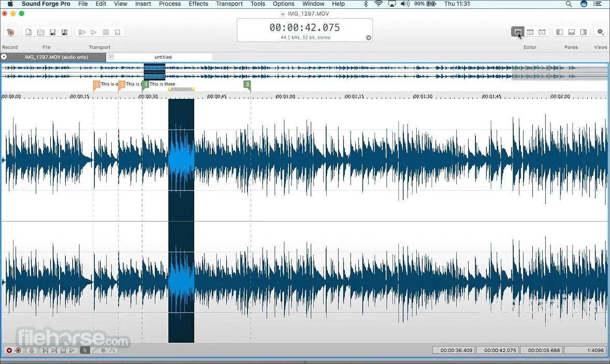Image resolution: width=610 pixels, height=364 pixels.
Task: Close the untitled tab with its X
Action: click(110, 57)
